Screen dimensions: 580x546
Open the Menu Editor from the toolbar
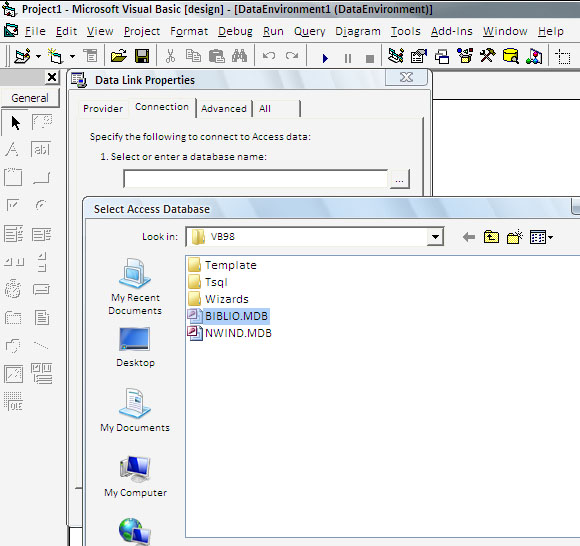90,57
